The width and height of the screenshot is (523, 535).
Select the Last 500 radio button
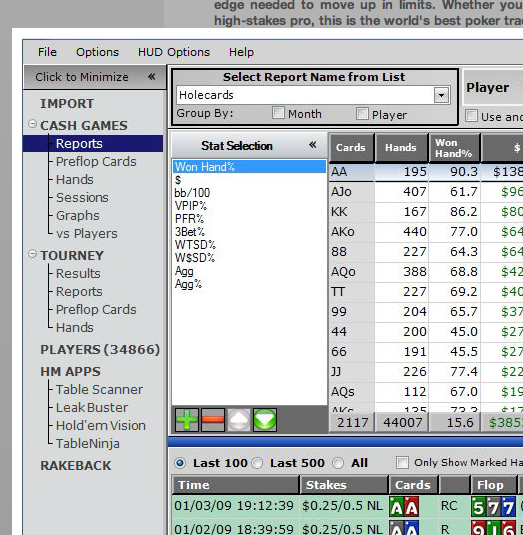click(x=257, y=463)
